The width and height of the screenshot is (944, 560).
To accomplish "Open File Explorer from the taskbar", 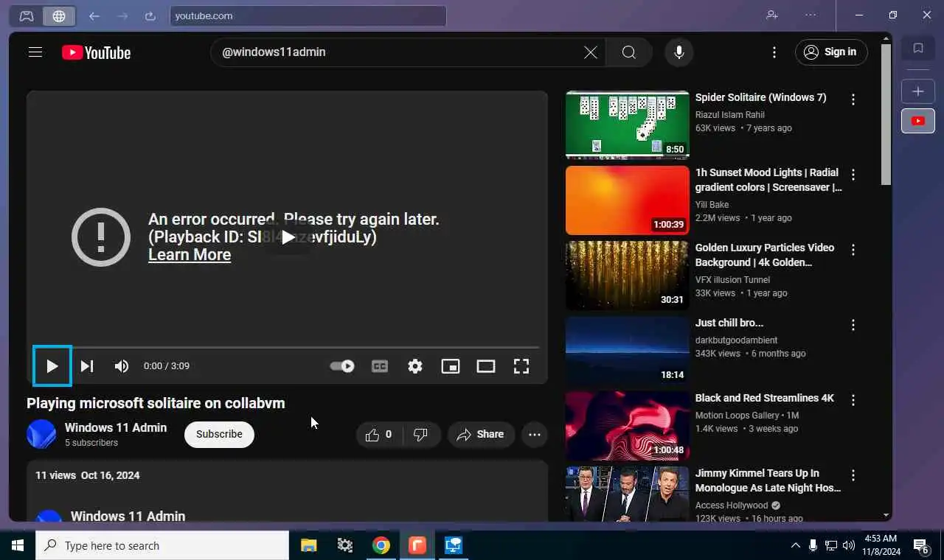I will [309, 545].
